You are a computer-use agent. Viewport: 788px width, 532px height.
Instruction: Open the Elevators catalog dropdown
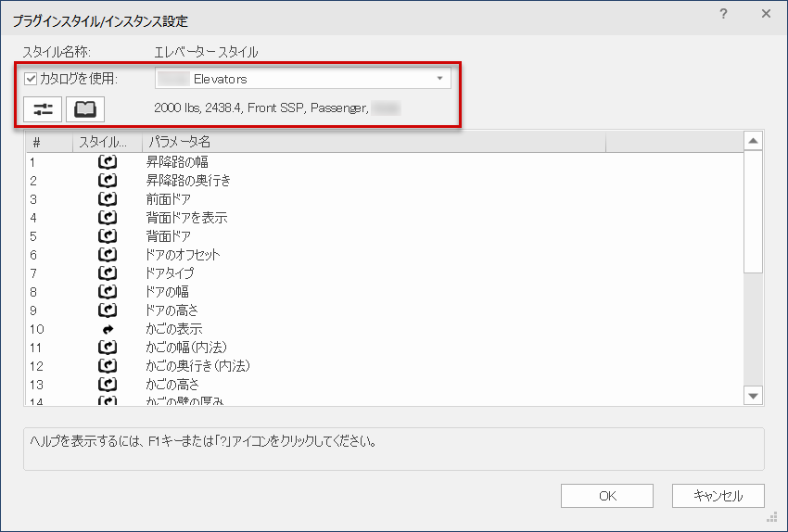pos(303,79)
